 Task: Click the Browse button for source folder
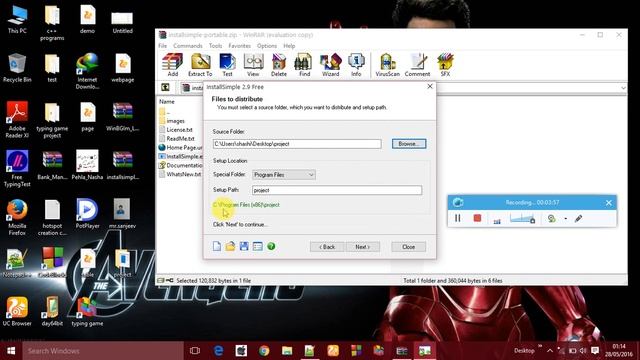[x=409, y=144]
